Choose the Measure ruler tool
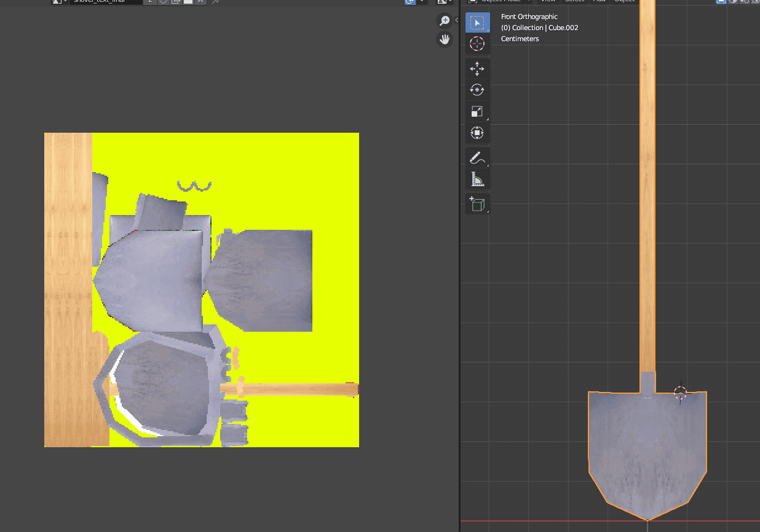760x532 pixels. pyautogui.click(x=477, y=179)
